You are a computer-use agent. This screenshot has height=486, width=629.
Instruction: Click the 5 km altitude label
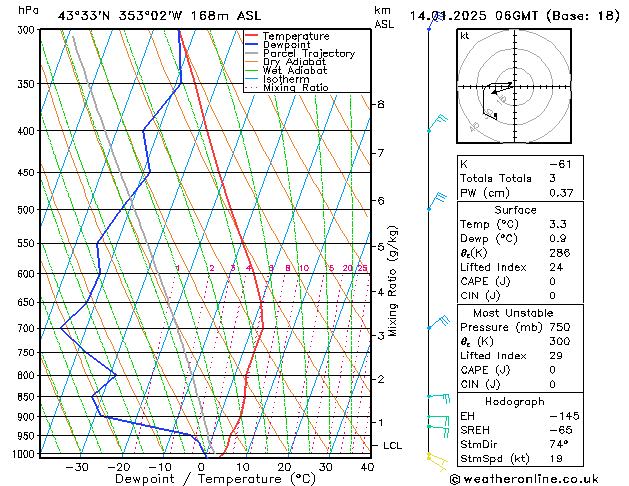tap(381, 247)
